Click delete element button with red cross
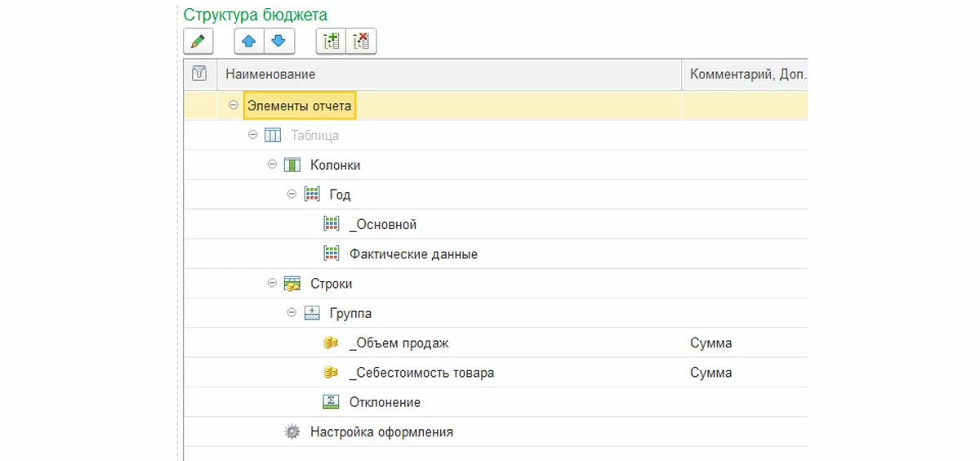The width and height of the screenshot is (980, 461). (x=361, y=41)
